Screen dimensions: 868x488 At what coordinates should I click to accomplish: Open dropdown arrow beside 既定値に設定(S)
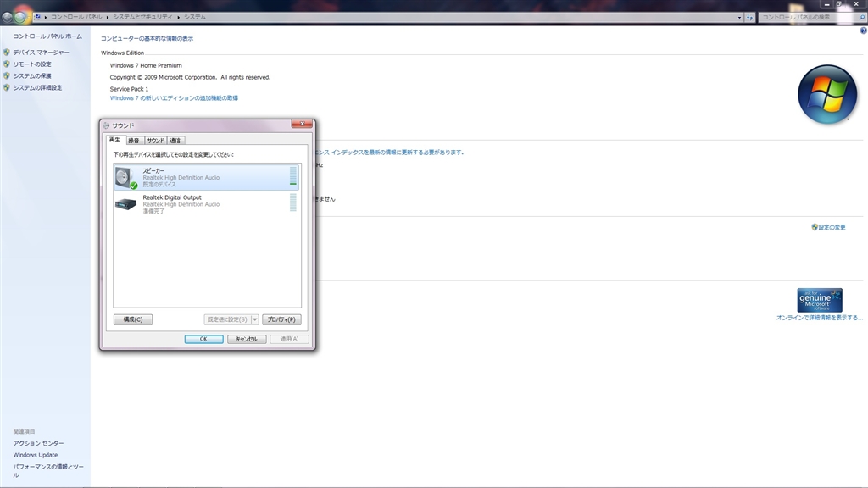254,319
